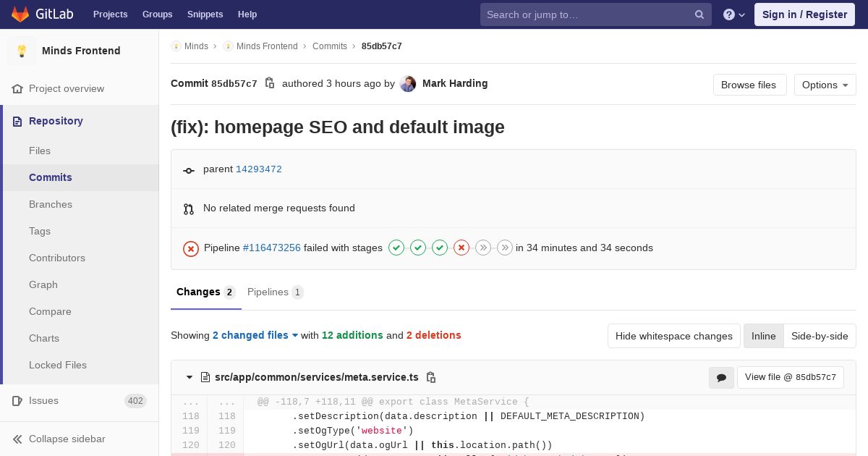Open the first passed pipeline stage

tap(396, 248)
